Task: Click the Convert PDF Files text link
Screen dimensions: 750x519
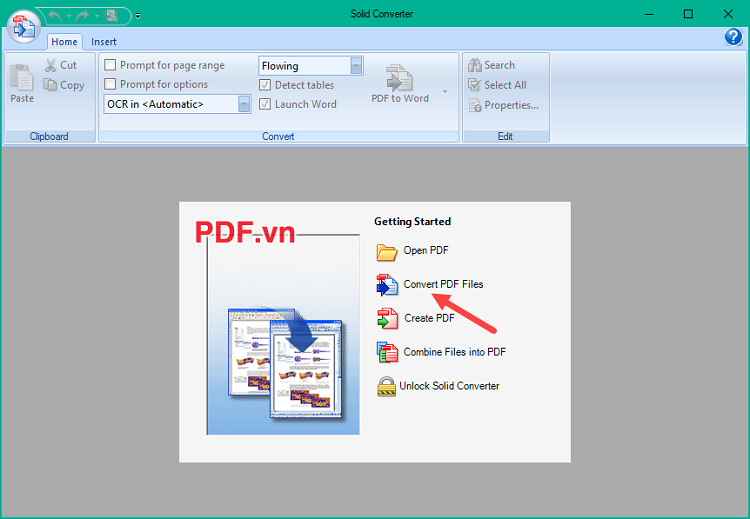Action: (x=443, y=284)
